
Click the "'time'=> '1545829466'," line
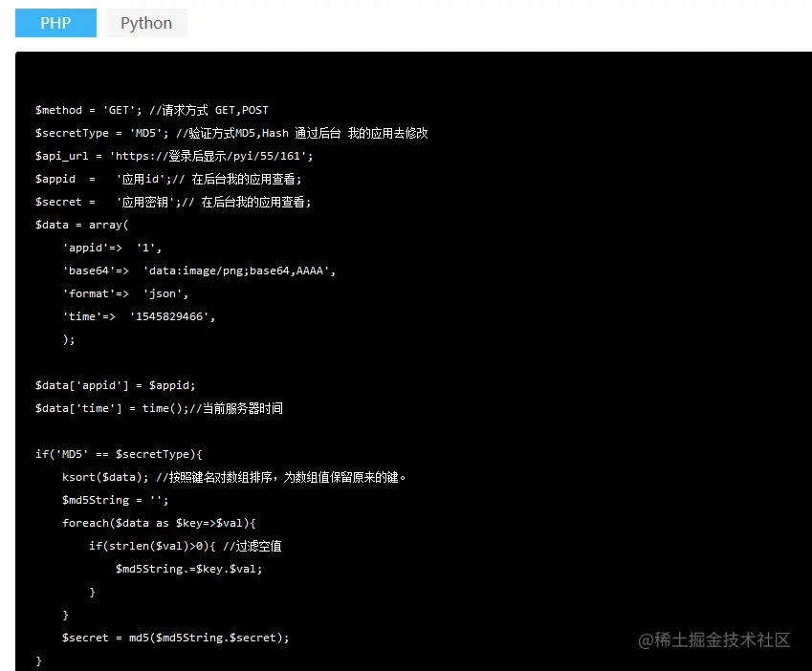[x=139, y=316]
